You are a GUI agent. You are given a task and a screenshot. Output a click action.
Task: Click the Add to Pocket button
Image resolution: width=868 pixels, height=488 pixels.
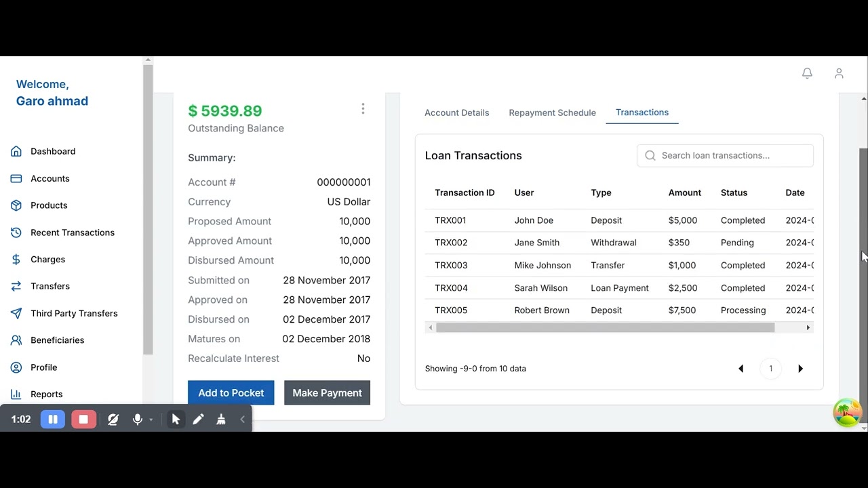point(231,392)
